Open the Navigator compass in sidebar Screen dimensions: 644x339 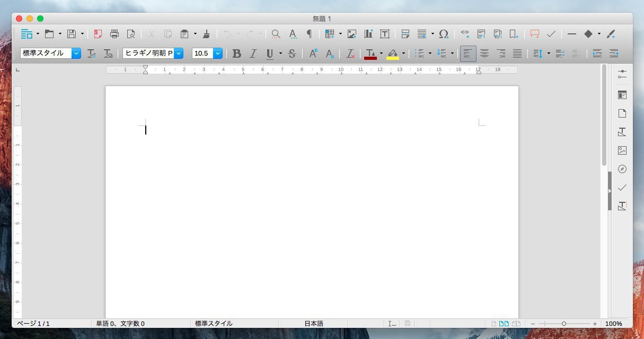pos(622,169)
